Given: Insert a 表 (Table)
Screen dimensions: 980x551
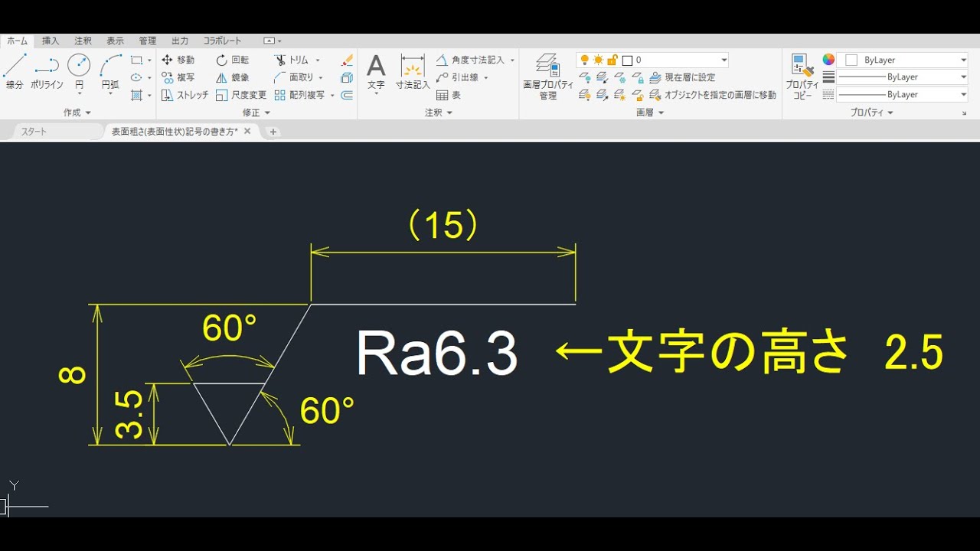Looking at the screenshot, I should pos(449,95).
